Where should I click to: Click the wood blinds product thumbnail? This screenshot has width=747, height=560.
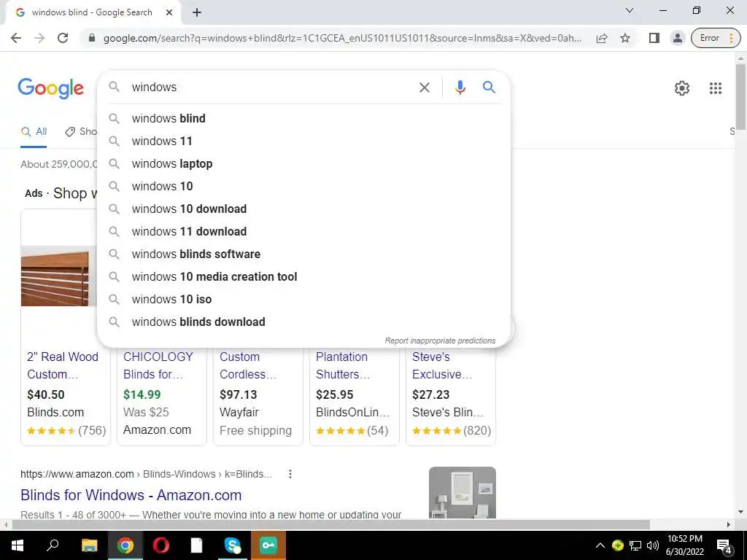tap(58, 276)
